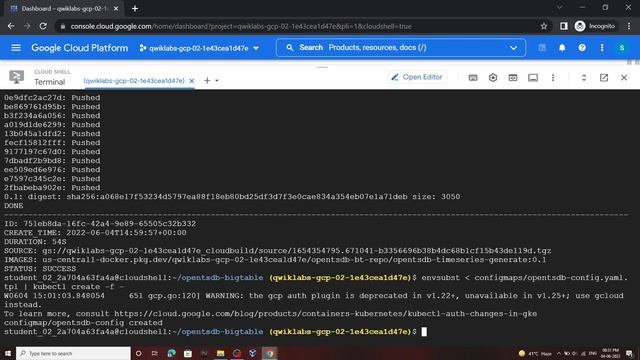Open the kubectl-auth-changes-in-gke blog URL

coord(325,313)
